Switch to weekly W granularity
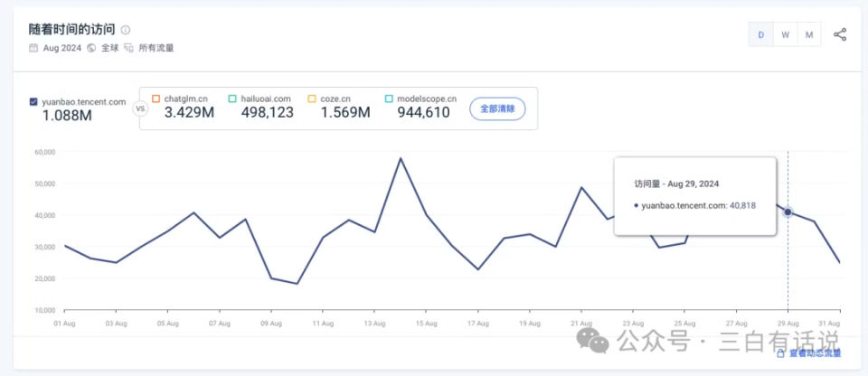The image size is (868, 376). (785, 34)
